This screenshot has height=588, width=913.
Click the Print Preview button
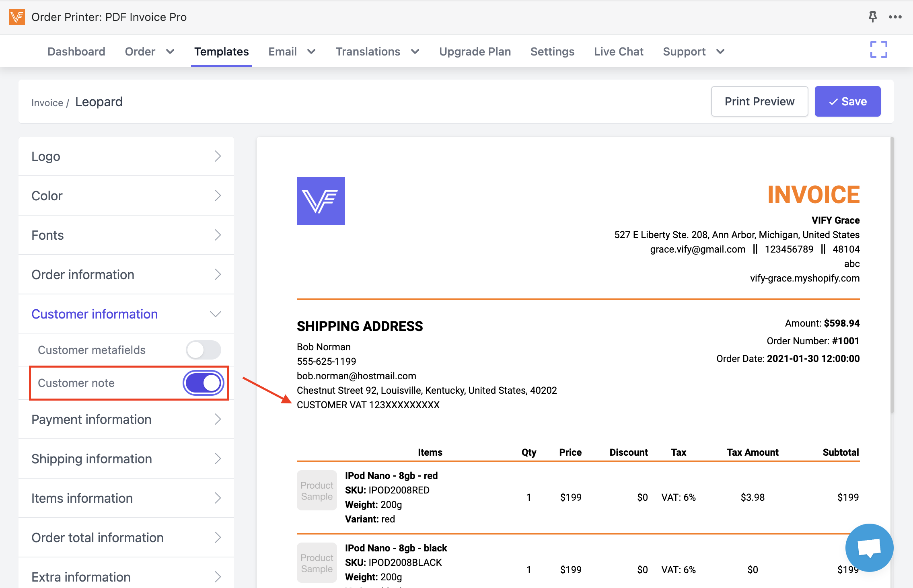tap(759, 101)
